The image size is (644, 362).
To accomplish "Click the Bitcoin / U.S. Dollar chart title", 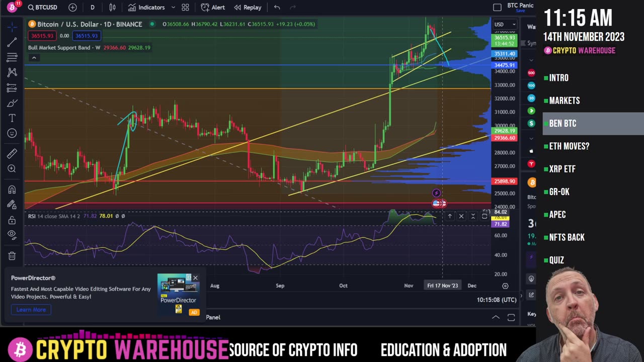I will [x=89, y=24].
